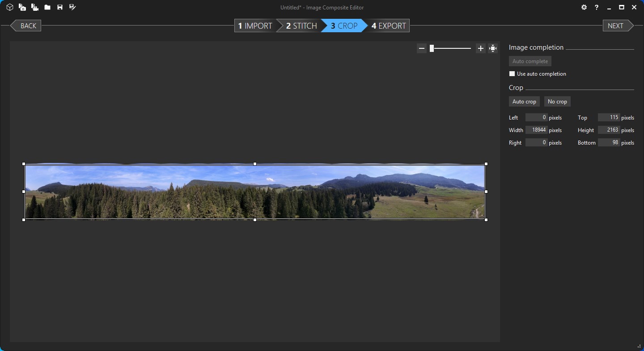
Task: Click the Image Composite Editor cube logo icon
Action: 9,8
